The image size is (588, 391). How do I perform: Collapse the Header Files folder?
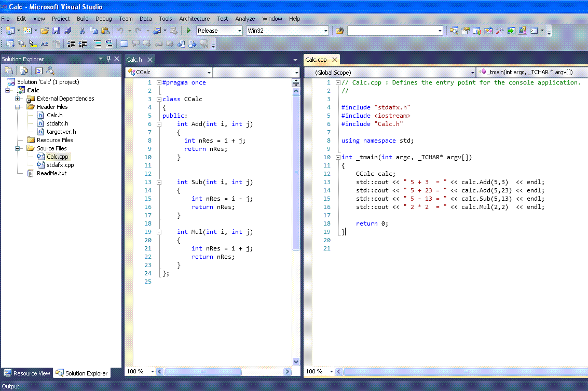(x=17, y=107)
